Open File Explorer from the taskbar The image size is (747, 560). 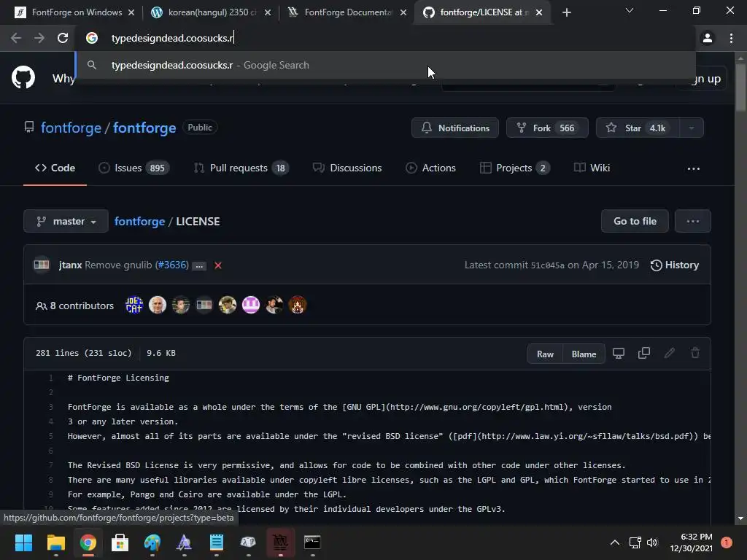click(55, 542)
